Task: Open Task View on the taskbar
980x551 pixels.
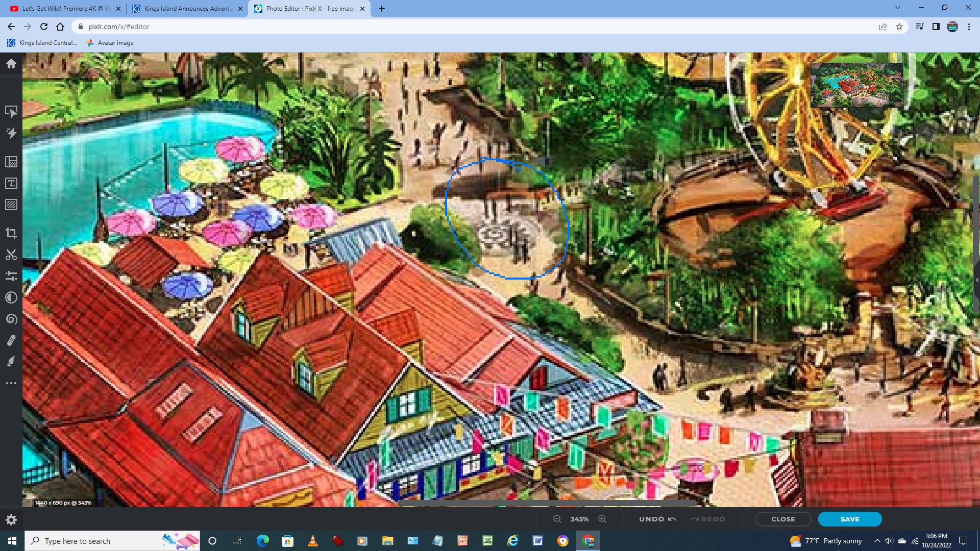Action: (x=236, y=541)
